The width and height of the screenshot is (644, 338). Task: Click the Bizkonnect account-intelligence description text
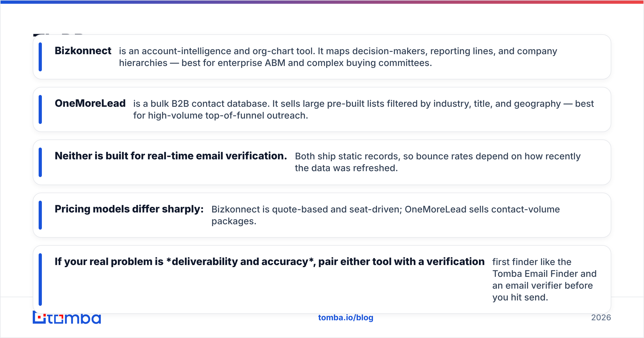[x=338, y=57]
